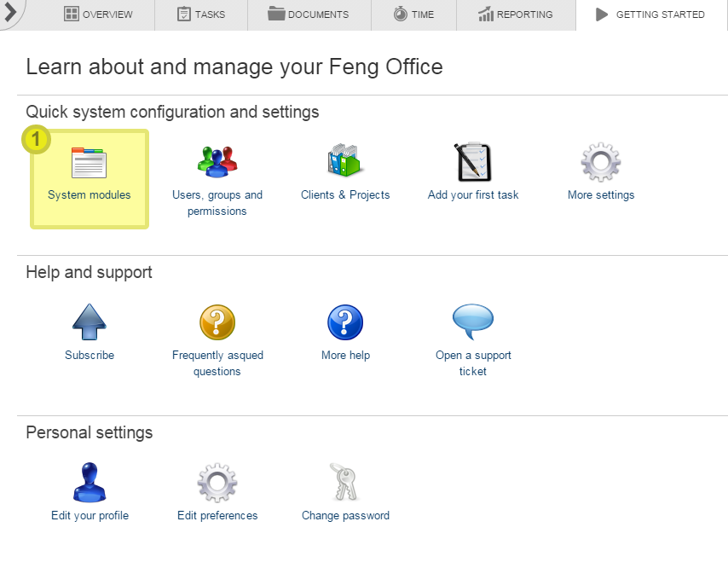Switch to the Overview tab
This screenshot has height=562, width=728.
pyautogui.click(x=99, y=14)
